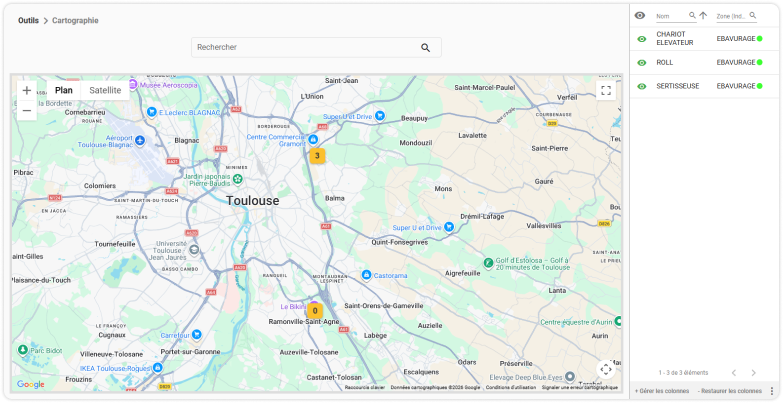The width and height of the screenshot is (783, 403).
Task: Click the Toulouse city label on map
Action: [x=253, y=201]
